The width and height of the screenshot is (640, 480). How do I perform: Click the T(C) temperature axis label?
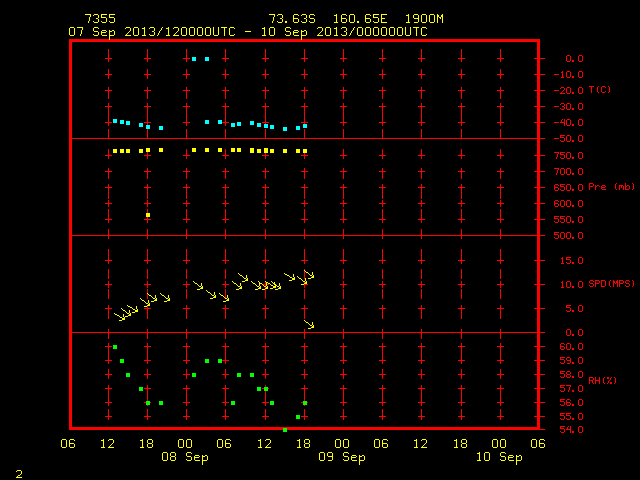coord(600,89)
